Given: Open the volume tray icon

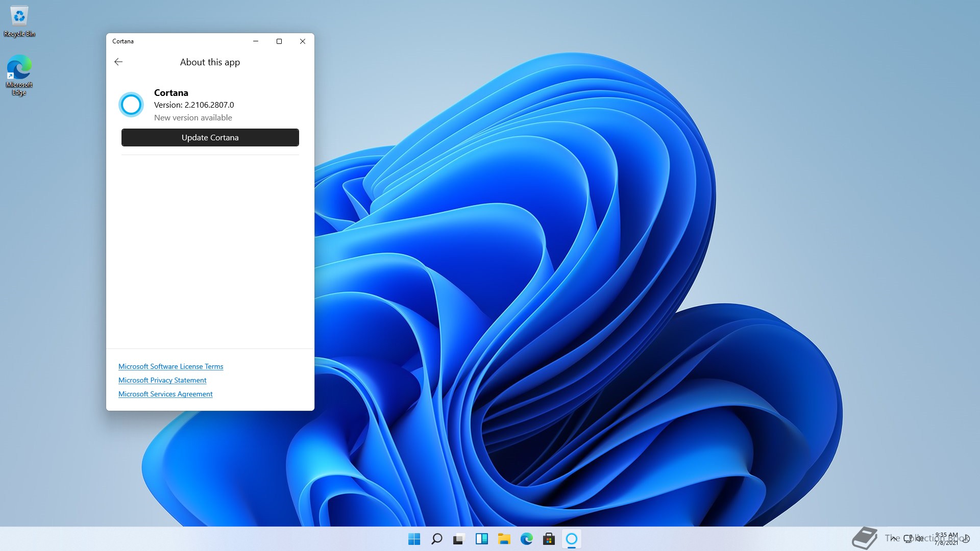Looking at the screenshot, I should pyautogui.click(x=920, y=539).
